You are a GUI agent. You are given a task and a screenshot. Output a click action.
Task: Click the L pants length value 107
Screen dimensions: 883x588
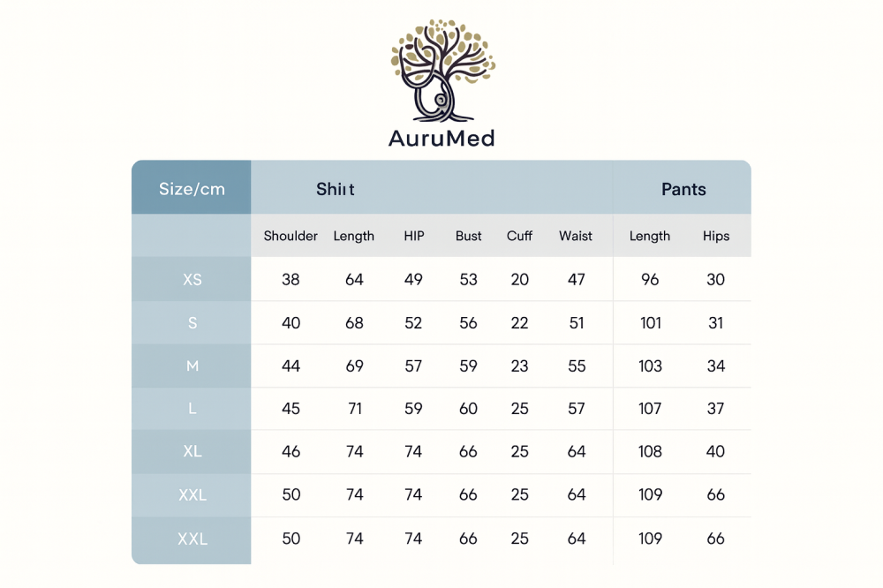coord(650,409)
